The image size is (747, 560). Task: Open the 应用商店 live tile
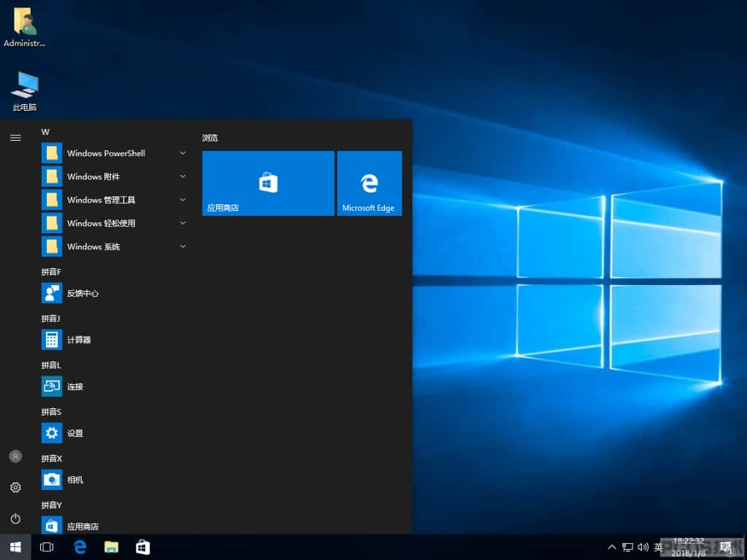[x=268, y=183]
